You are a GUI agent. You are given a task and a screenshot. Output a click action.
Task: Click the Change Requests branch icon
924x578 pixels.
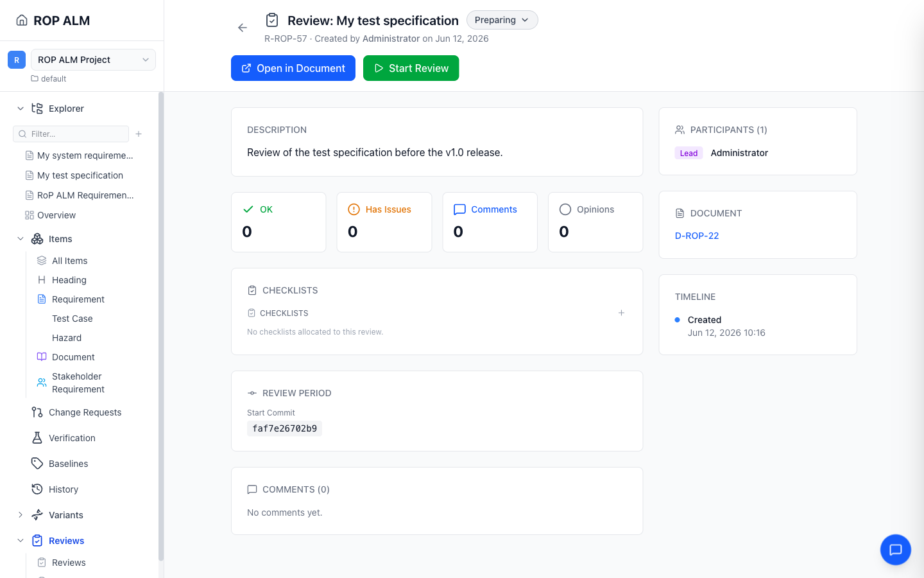coord(37,412)
